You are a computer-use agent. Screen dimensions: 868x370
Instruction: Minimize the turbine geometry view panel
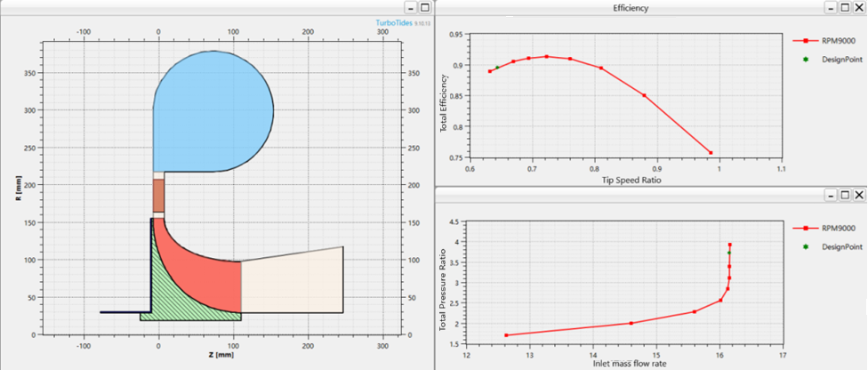(410, 7)
